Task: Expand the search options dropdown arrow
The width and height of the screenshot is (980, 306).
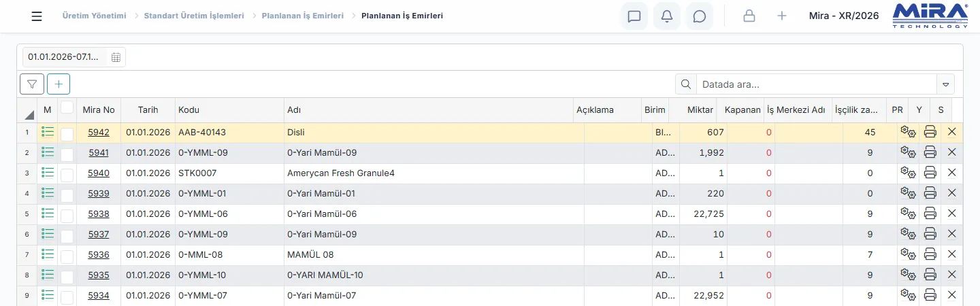Action: click(945, 84)
